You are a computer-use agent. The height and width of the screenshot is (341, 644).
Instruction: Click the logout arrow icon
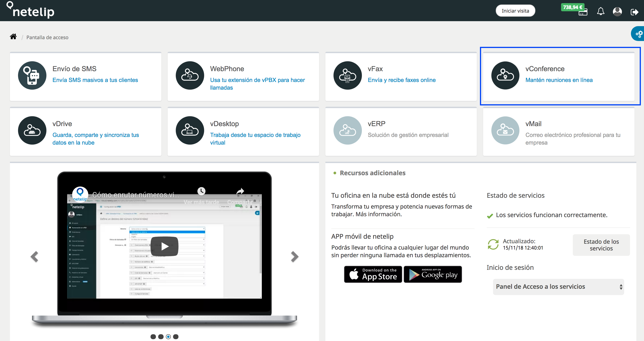pyautogui.click(x=635, y=12)
